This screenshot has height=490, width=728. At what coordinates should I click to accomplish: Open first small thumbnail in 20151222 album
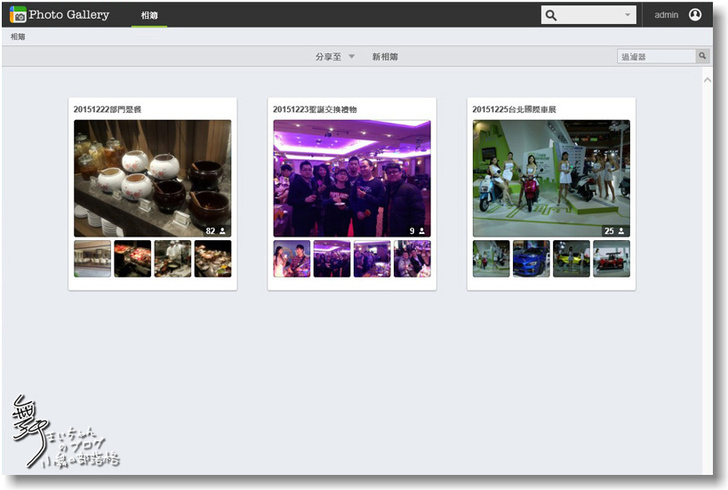pos(92,259)
